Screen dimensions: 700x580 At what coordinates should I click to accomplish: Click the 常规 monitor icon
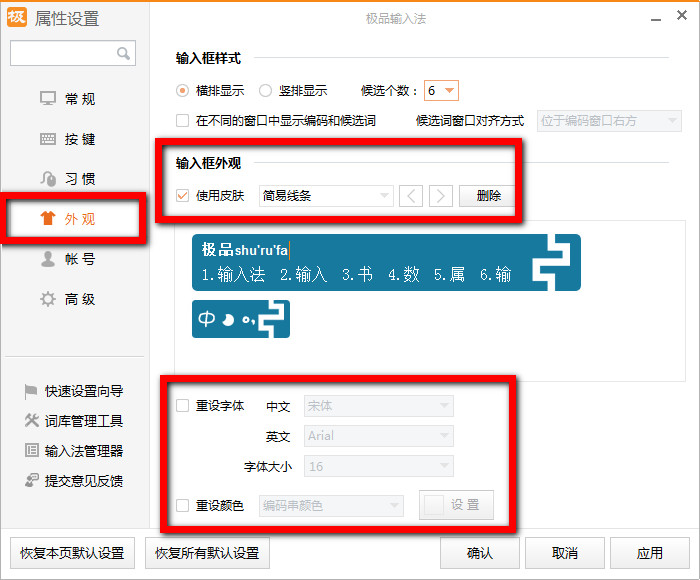48,99
